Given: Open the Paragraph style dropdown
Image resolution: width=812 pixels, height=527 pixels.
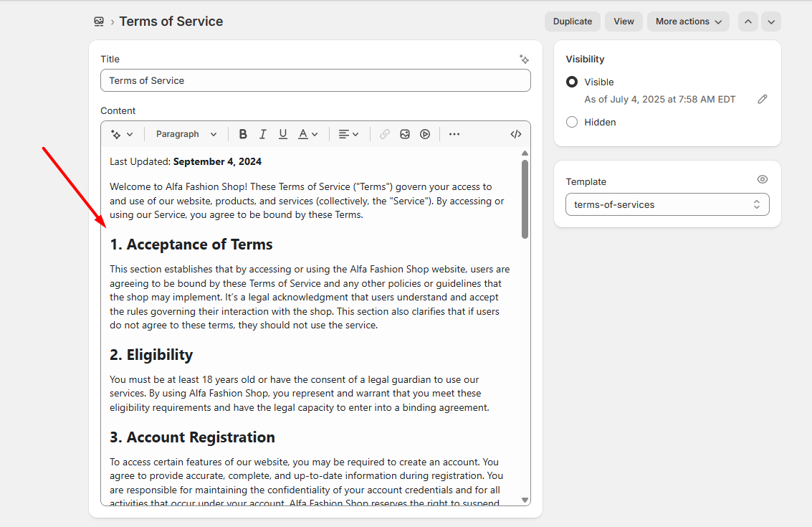Looking at the screenshot, I should [x=186, y=134].
